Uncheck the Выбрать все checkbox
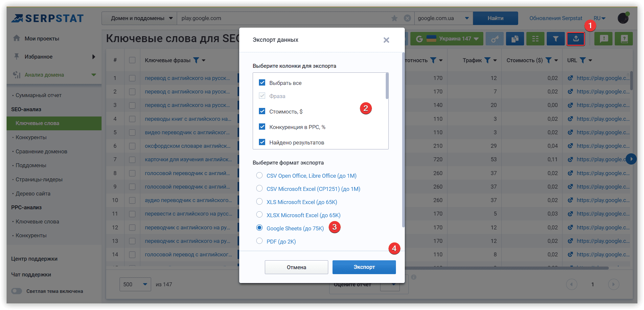This screenshot has width=644, height=310. (262, 82)
